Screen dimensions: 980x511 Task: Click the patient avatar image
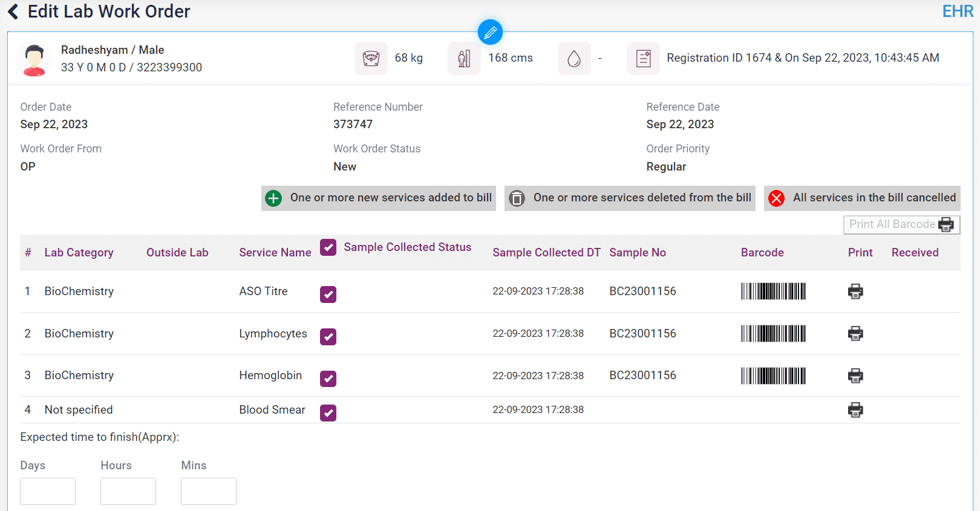tap(34, 59)
